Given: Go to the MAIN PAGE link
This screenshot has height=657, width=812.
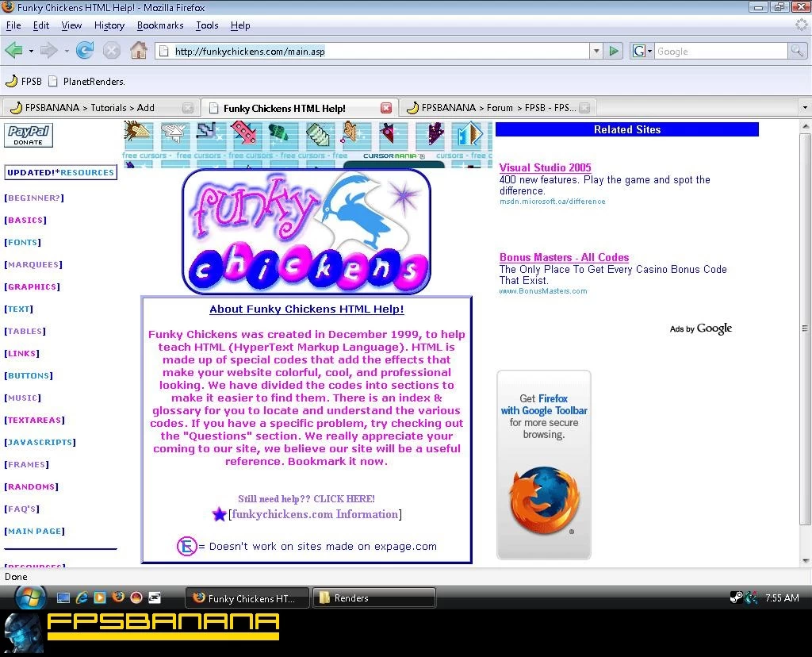Looking at the screenshot, I should click(35, 531).
